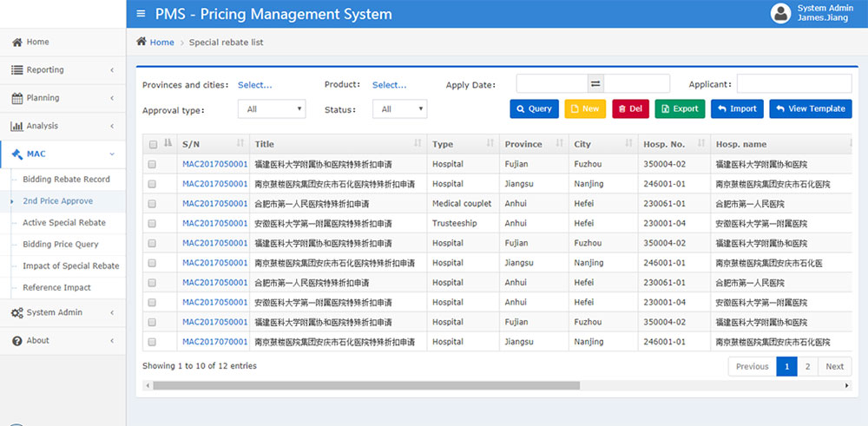Click the blue Query button

534,109
